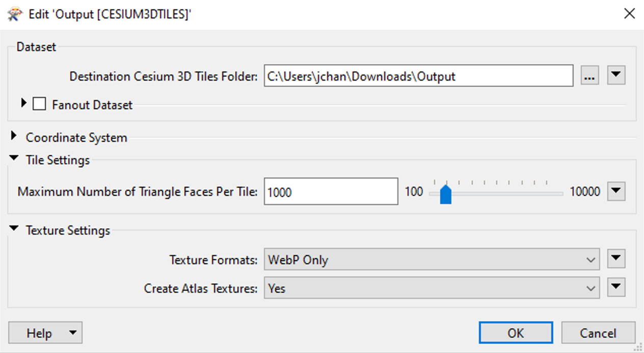Click the dialog resize grip corner
644x353 pixels.
[637, 347]
